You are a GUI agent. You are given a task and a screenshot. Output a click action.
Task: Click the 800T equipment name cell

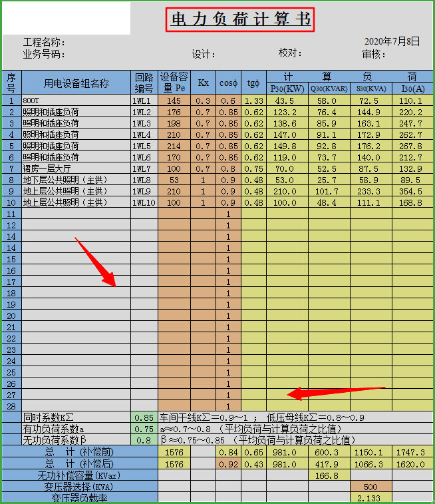(76, 101)
